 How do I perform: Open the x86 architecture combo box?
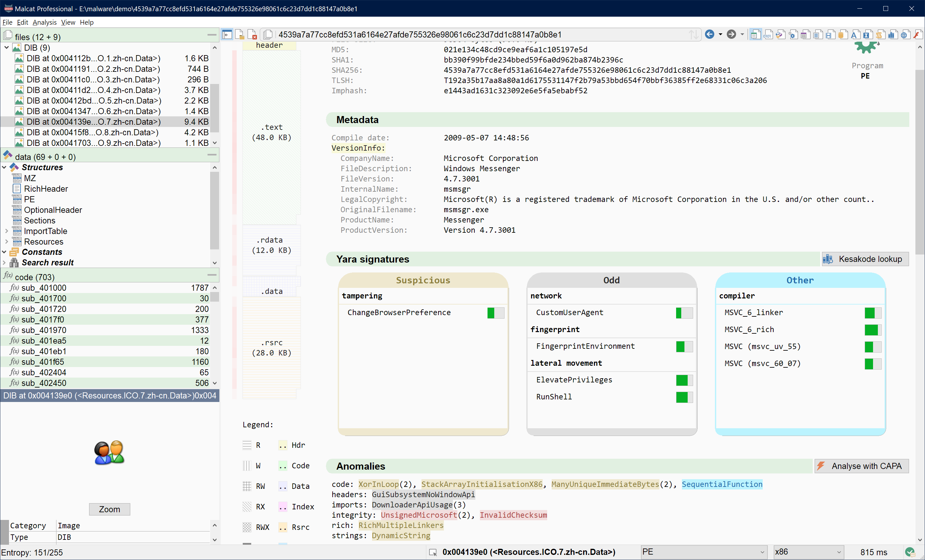pyautogui.click(x=808, y=552)
